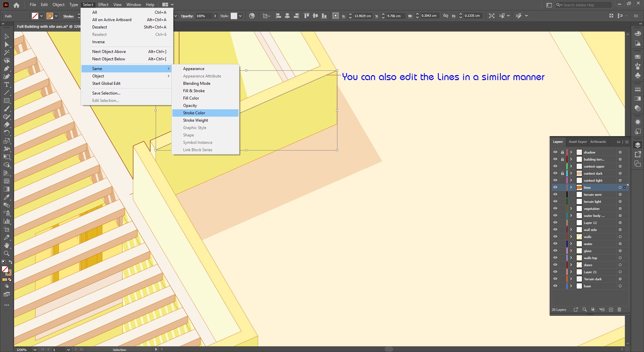Select the Magic Wand tool
The width and height of the screenshot is (644, 352).
[6, 53]
